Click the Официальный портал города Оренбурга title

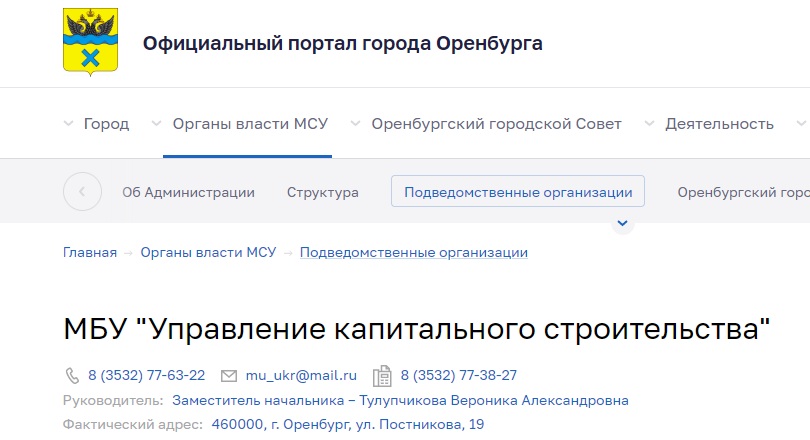click(343, 44)
